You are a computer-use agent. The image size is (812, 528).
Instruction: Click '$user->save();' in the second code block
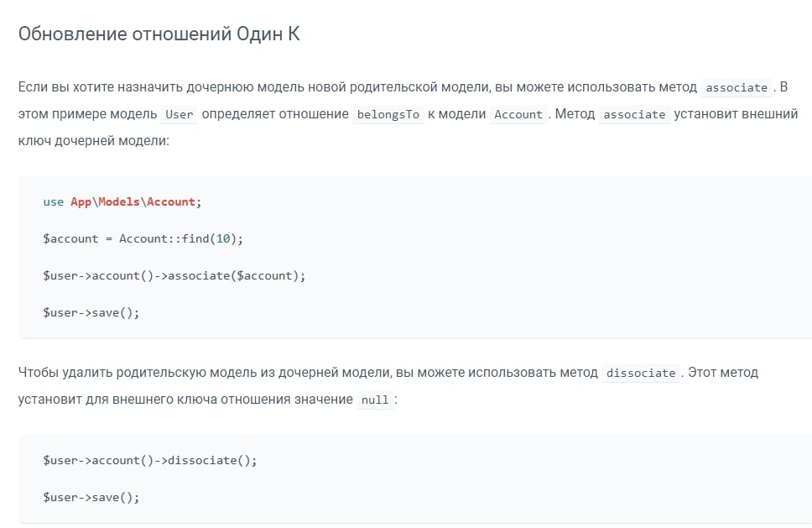(x=91, y=498)
